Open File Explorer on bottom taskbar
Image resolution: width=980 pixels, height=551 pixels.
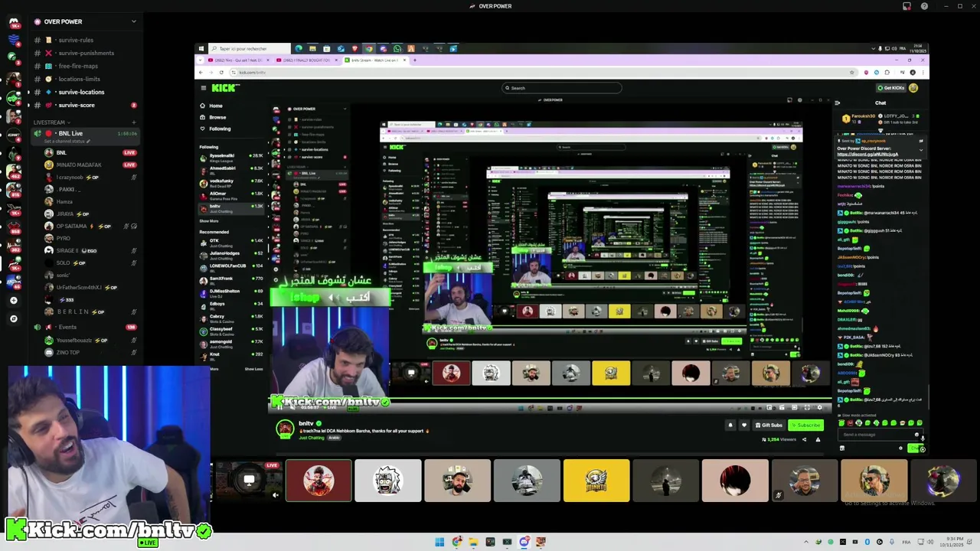point(473,543)
